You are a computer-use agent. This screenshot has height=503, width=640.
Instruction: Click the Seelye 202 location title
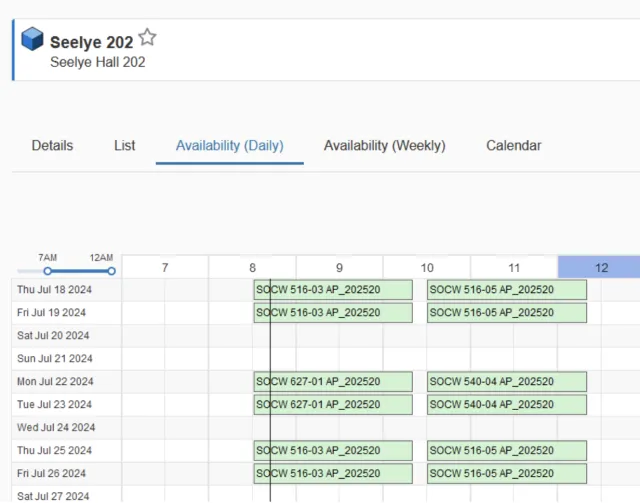point(91,42)
